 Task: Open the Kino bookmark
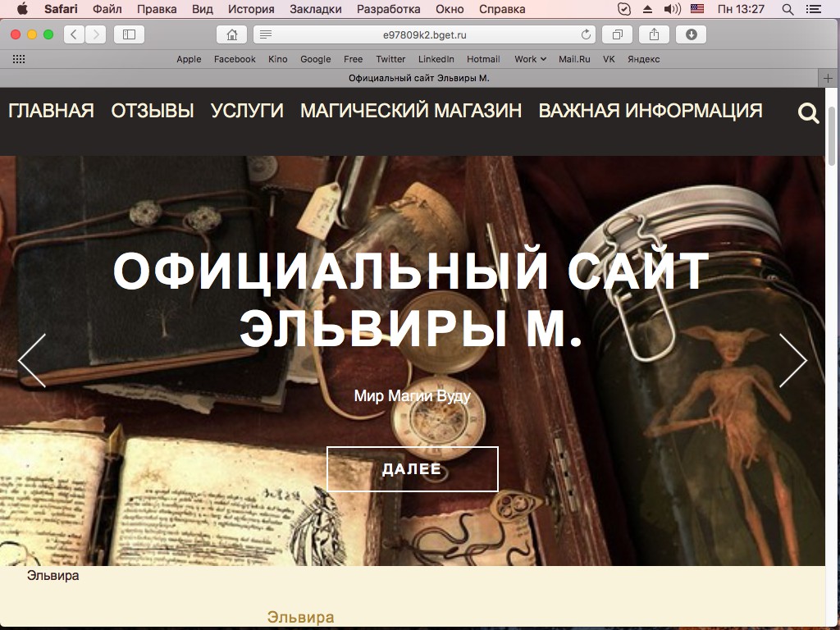pyautogui.click(x=278, y=59)
